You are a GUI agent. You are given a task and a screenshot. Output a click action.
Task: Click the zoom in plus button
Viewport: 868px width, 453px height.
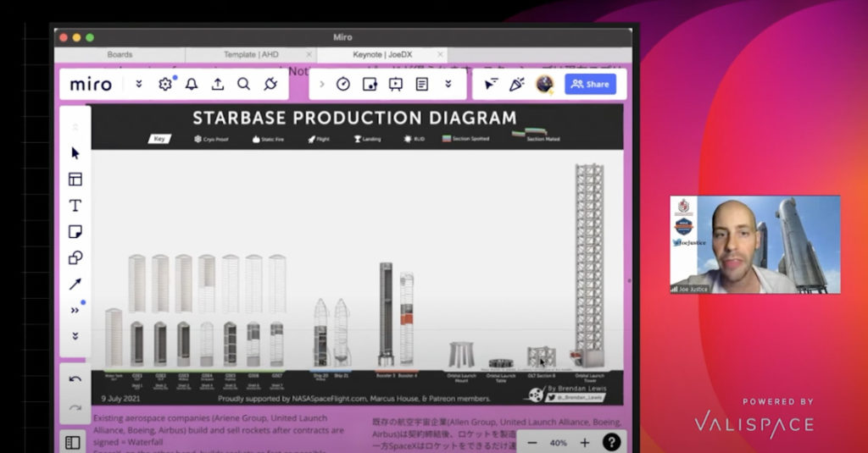pyautogui.click(x=584, y=442)
